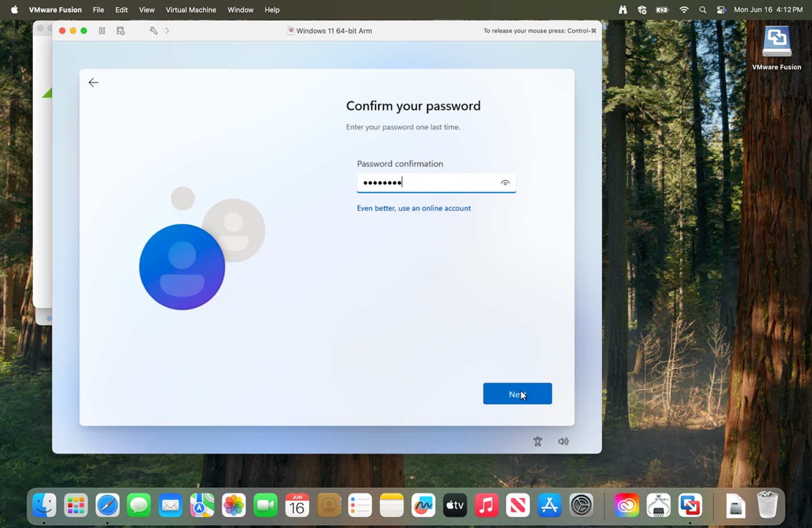Open virtual machine settings wrench icon

(x=153, y=31)
